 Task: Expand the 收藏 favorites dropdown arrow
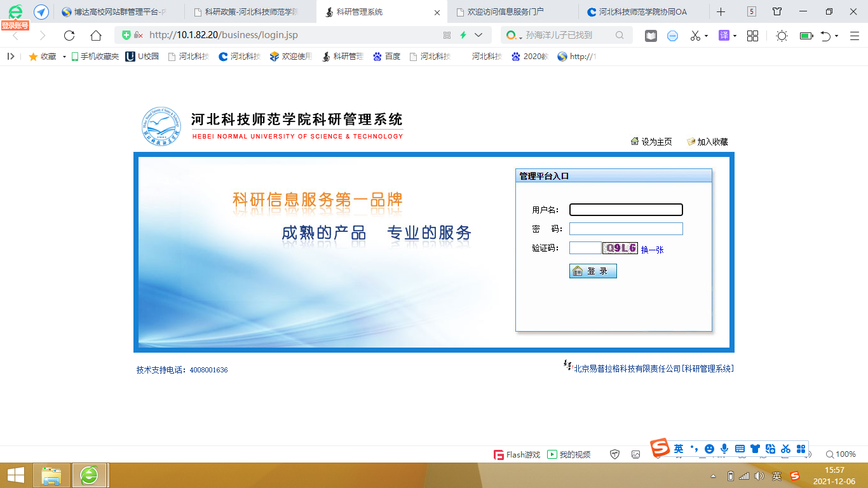(x=64, y=57)
